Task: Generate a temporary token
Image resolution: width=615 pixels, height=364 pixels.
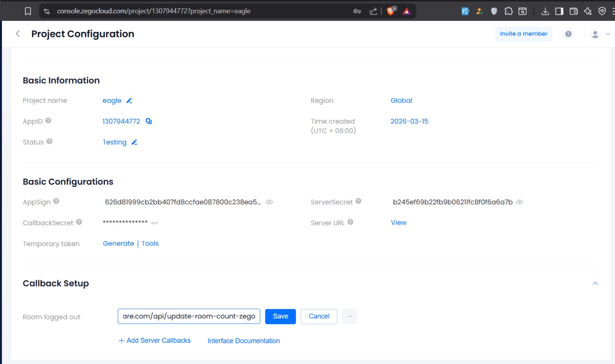Action: (x=118, y=243)
